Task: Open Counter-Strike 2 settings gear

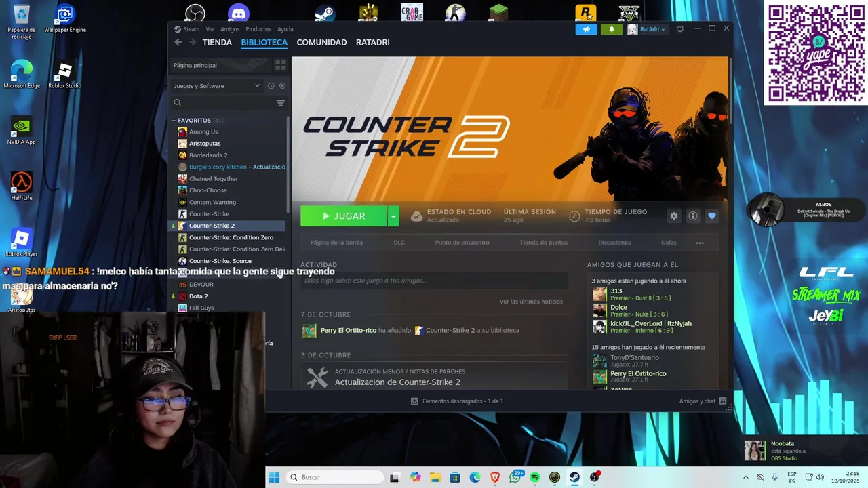Action: point(673,216)
